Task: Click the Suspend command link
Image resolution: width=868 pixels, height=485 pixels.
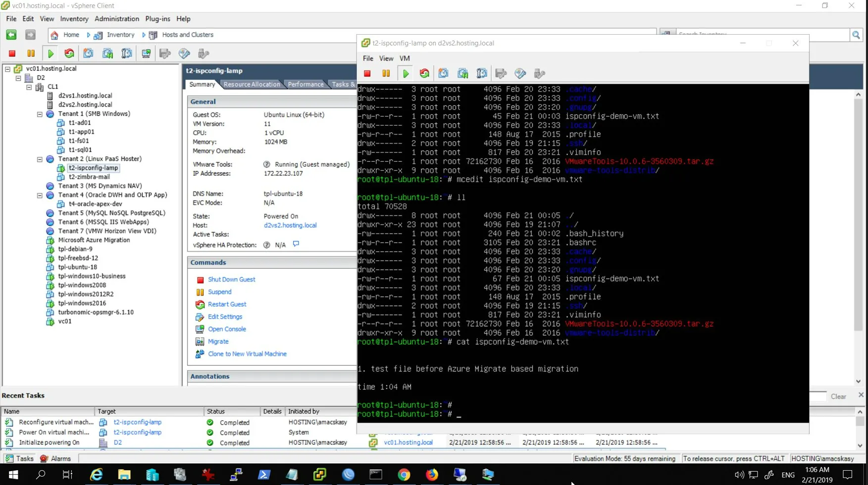Action: (219, 292)
